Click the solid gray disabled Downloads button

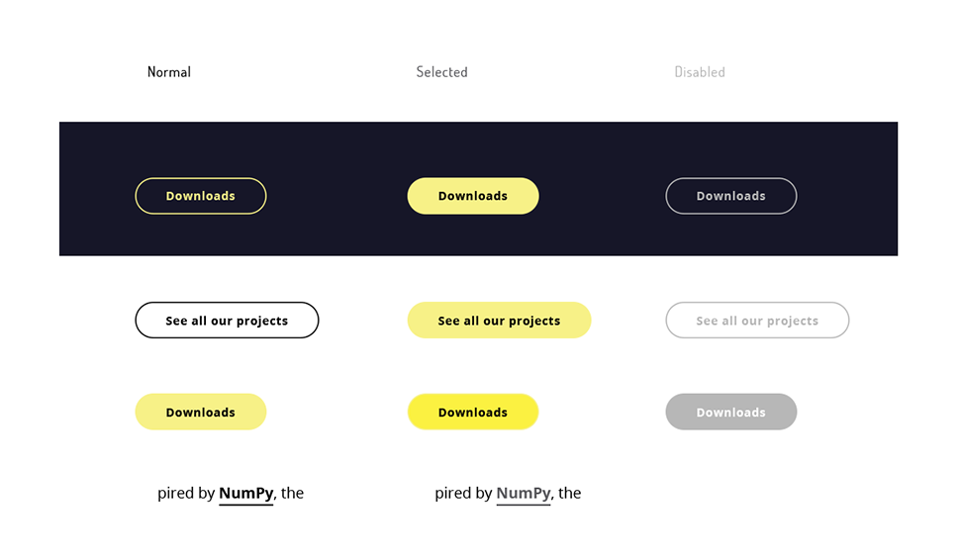point(731,413)
